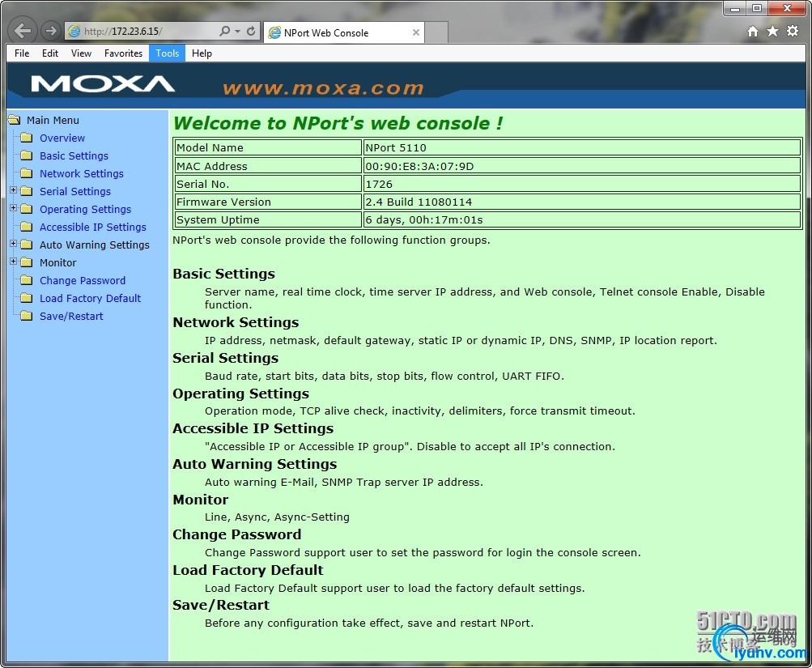The height and width of the screenshot is (668, 812).
Task: Open the browser Tools gear icon
Action: (x=793, y=31)
